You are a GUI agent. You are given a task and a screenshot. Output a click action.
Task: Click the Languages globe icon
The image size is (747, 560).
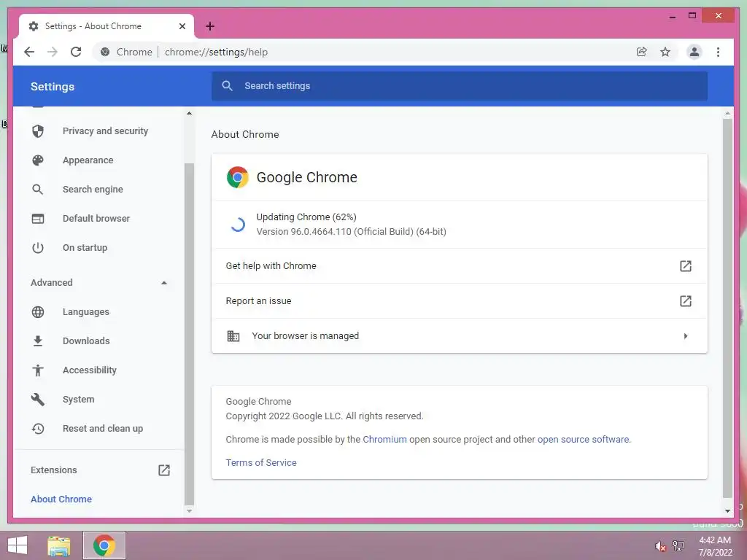pos(38,312)
